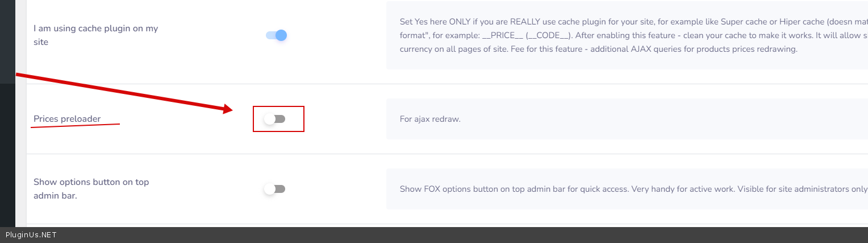Image resolution: width=868 pixels, height=243 pixels.
Task: Click "Show options button on top" label
Action: [91, 182]
